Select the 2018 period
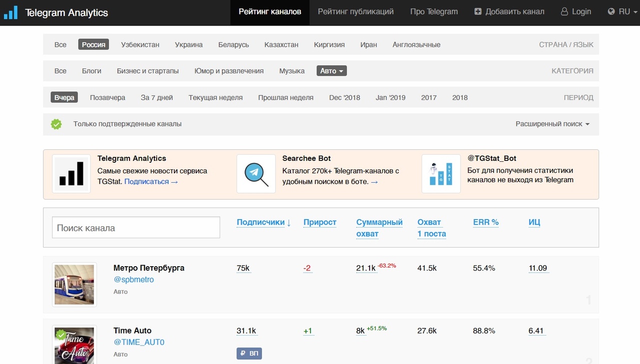 tap(460, 97)
